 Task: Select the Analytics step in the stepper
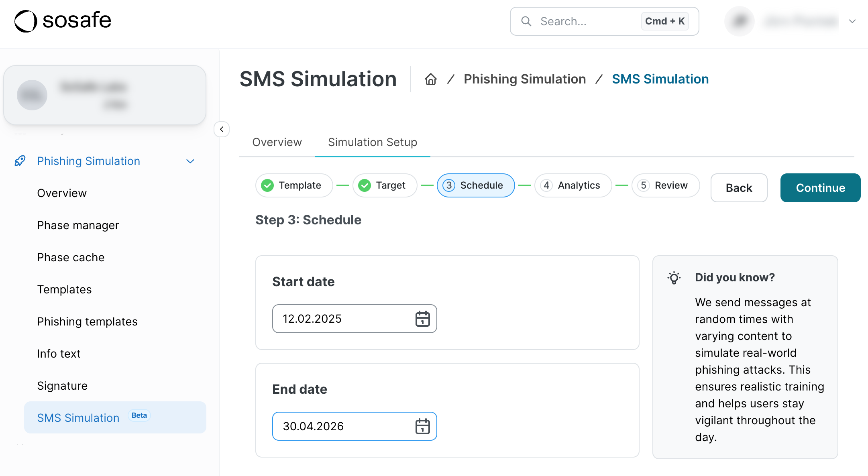click(573, 185)
